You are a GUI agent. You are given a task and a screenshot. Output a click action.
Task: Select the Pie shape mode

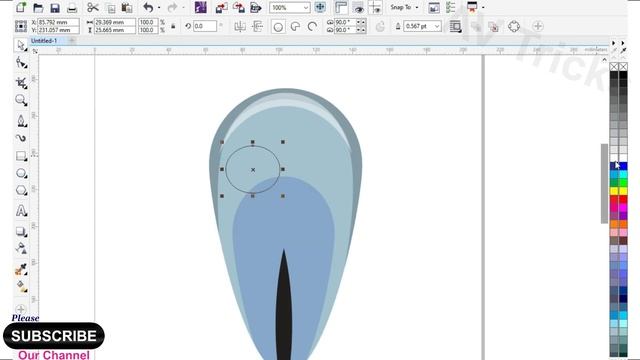(x=295, y=27)
